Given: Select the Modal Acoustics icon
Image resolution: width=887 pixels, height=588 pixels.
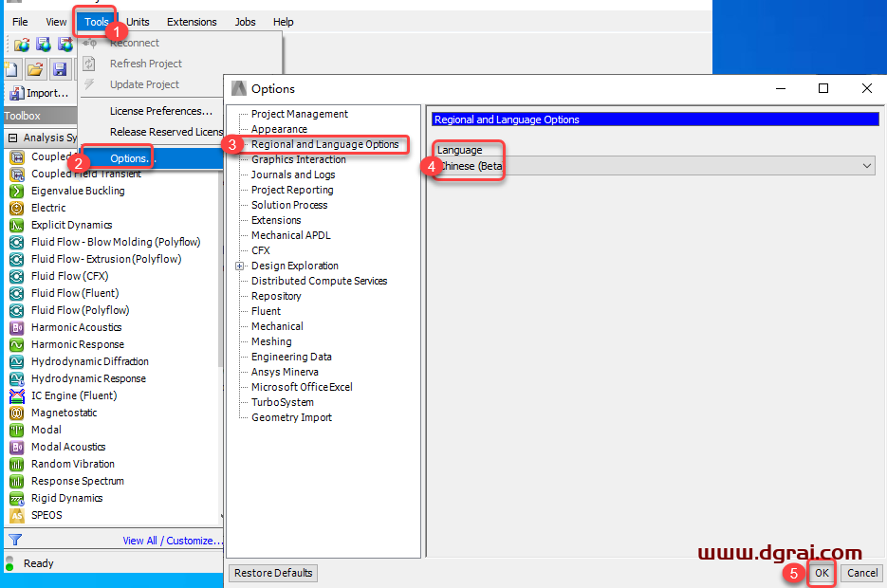Looking at the screenshot, I should [x=17, y=448].
